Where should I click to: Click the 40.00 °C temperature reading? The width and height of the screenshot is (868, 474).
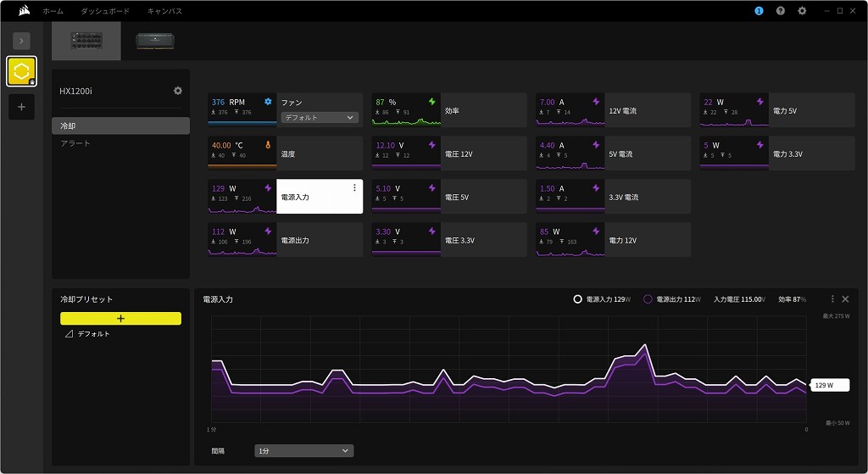[x=227, y=145]
